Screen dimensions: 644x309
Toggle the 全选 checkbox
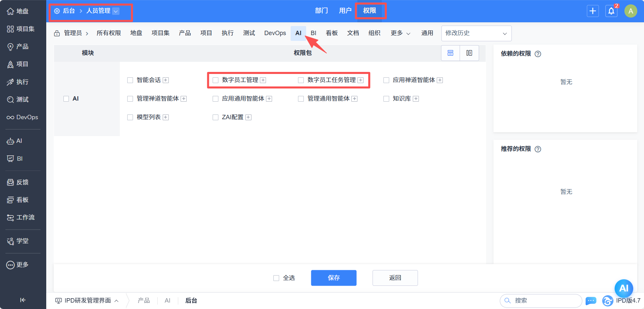(x=276, y=278)
